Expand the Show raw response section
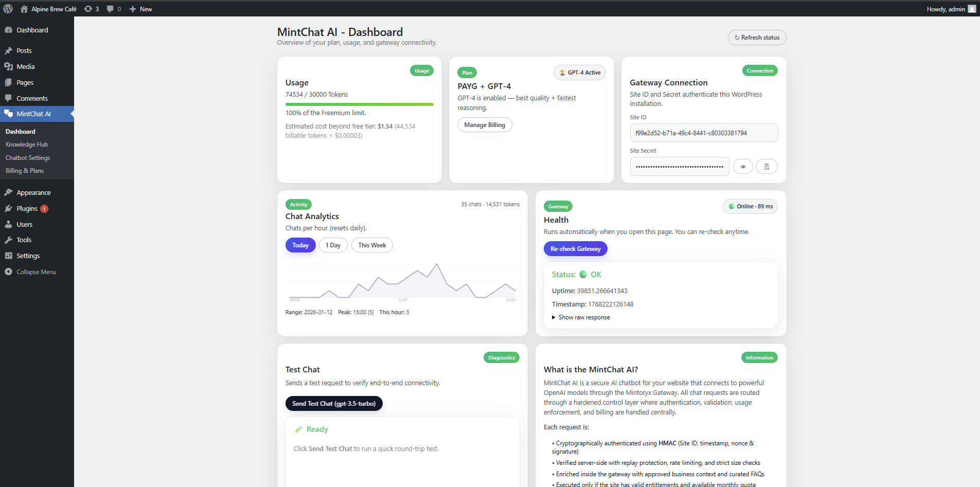Image resolution: width=980 pixels, height=487 pixels. (580, 317)
